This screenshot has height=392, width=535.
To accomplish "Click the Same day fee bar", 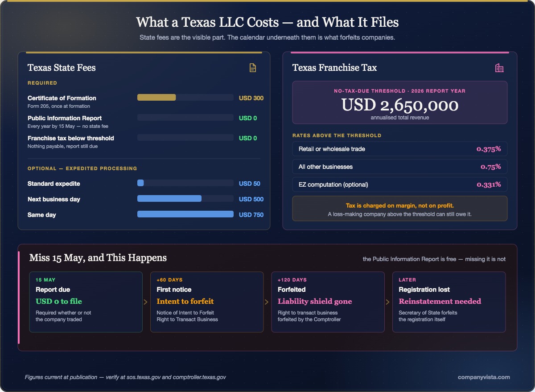I will coord(185,214).
